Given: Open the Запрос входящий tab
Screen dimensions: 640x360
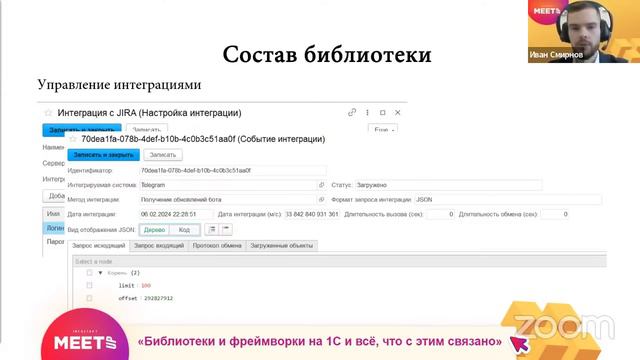Looking at the screenshot, I should point(159,246).
